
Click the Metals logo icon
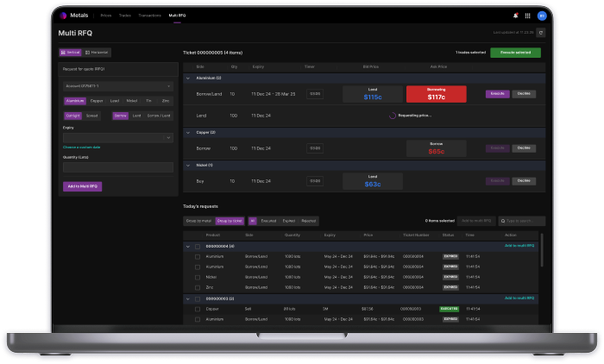click(63, 16)
